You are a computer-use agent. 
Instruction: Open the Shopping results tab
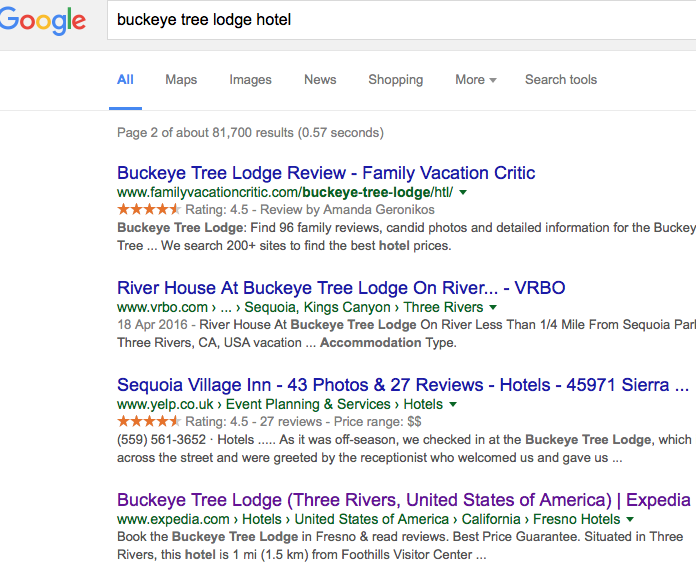tap(395, 80)
